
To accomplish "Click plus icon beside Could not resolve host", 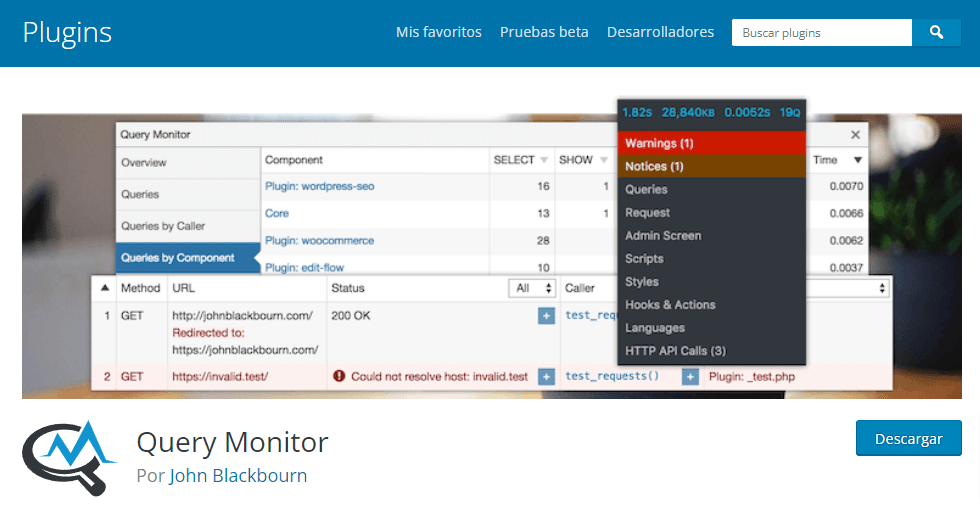I will click(x=546, y=377).
